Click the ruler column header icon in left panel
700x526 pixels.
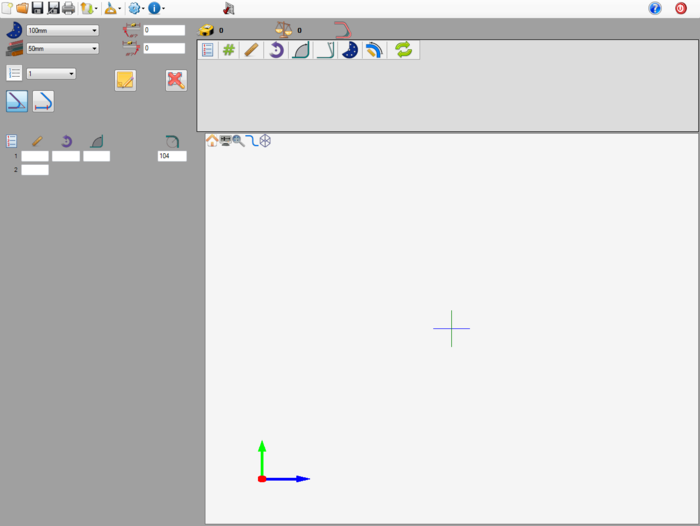[x=37, y=141]
